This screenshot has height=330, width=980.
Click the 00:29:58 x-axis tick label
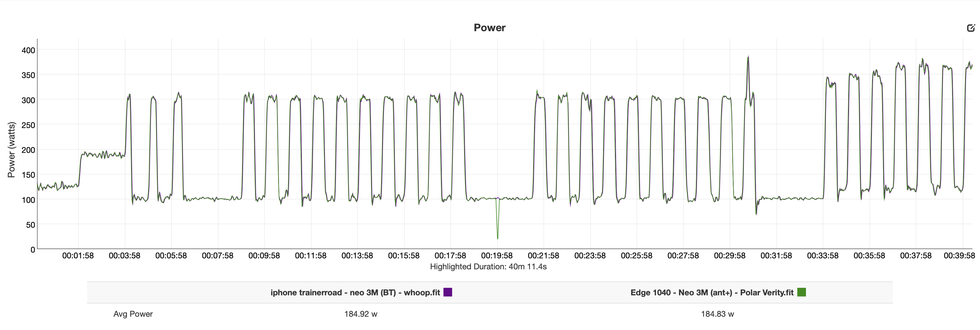pos(730,256)
